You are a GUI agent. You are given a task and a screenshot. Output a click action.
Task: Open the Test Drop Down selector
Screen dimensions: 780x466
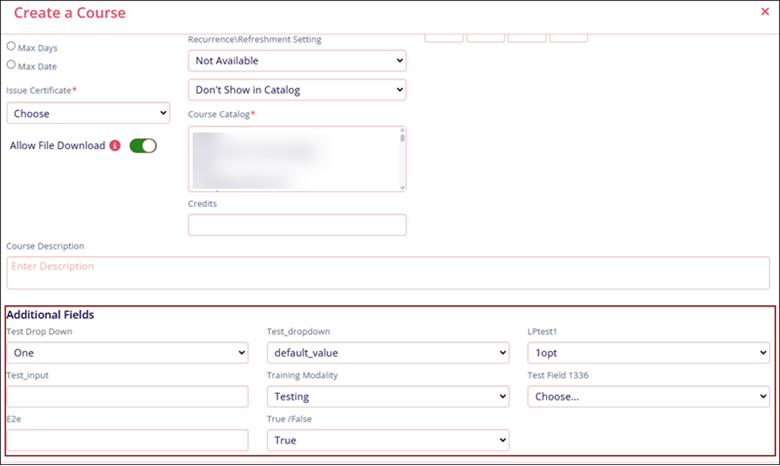pyautogui.click(x=127, y=352)
